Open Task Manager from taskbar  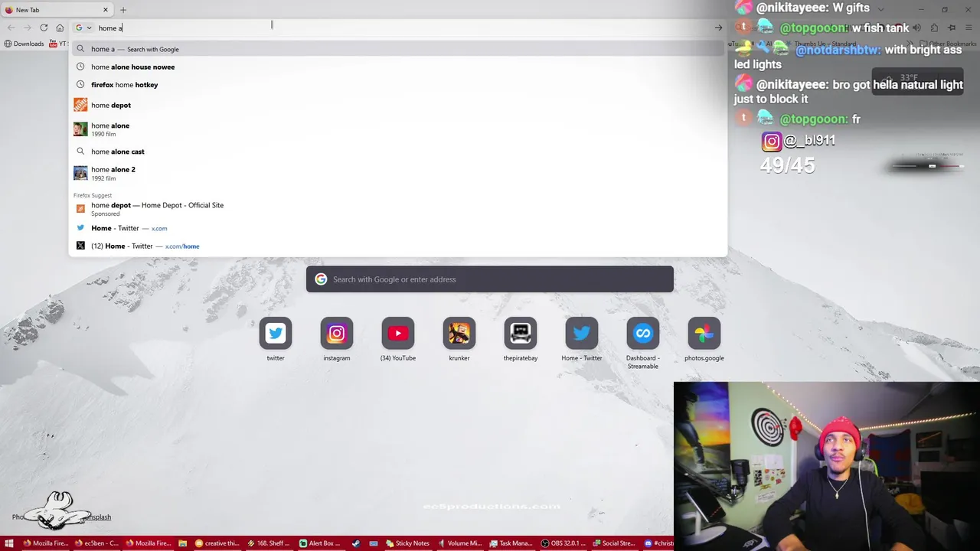(x=511, y=543)
